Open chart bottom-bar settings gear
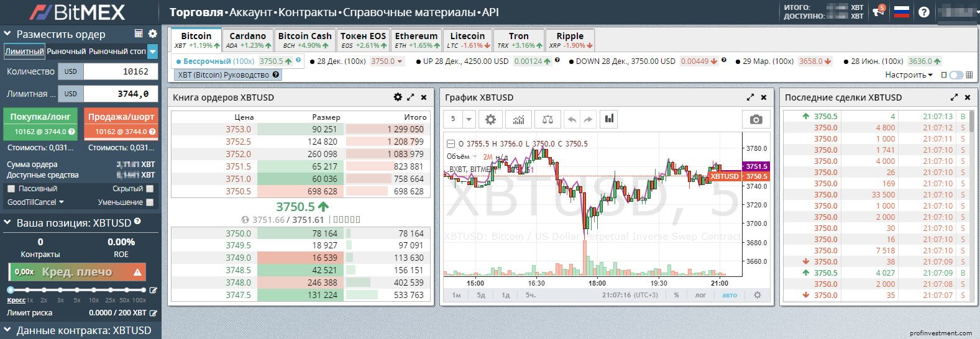The image size is (980, 339). point(757,295)
